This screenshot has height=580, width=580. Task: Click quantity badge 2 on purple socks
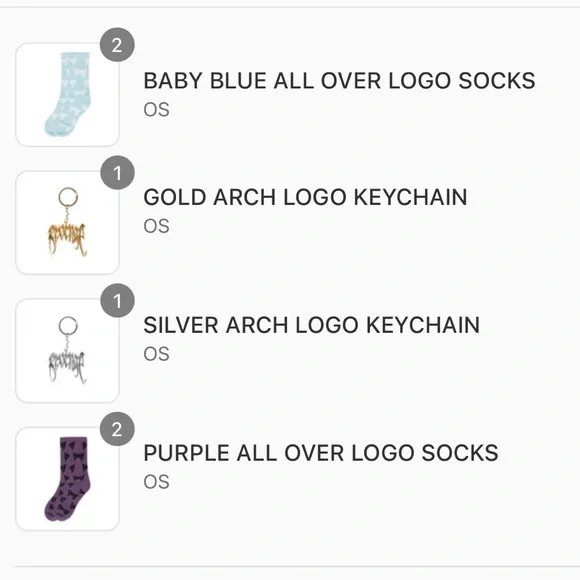point(117,429)
